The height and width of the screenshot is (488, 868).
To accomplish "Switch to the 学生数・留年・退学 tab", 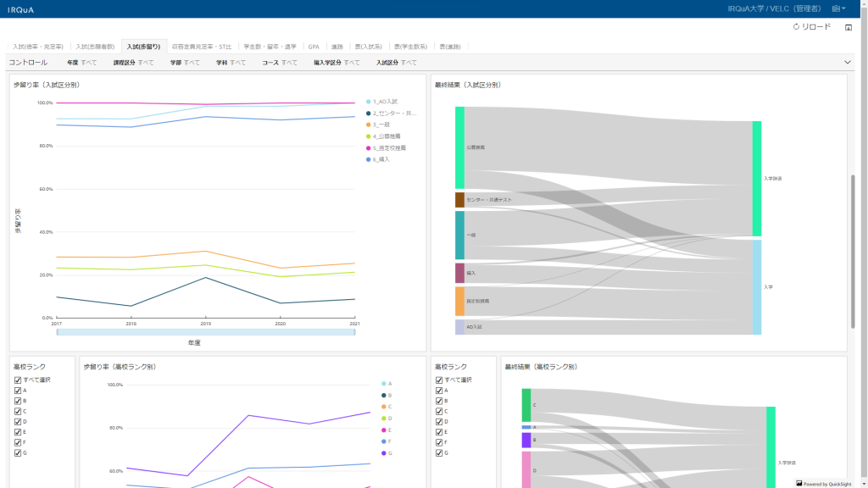I will pyautogui.click(x=270, y=47).
